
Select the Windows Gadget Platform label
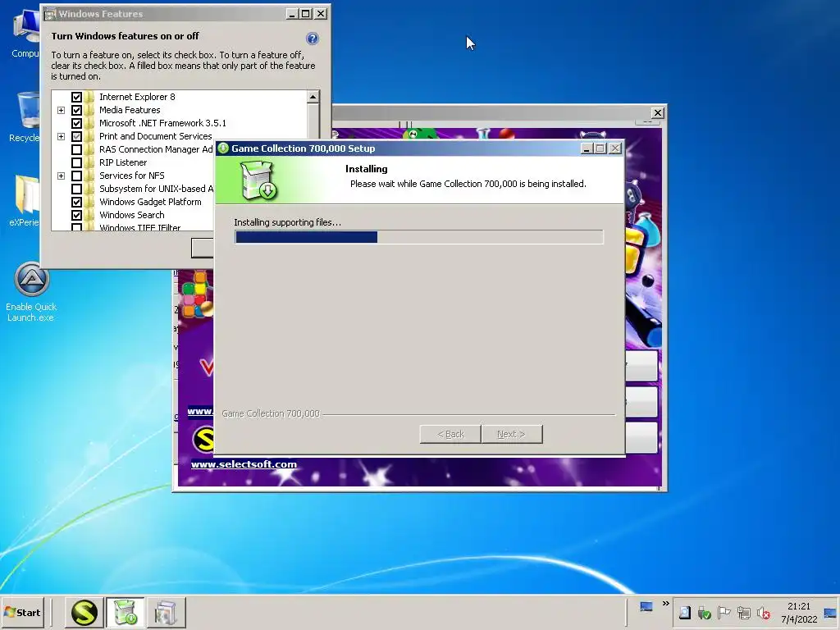150,202
